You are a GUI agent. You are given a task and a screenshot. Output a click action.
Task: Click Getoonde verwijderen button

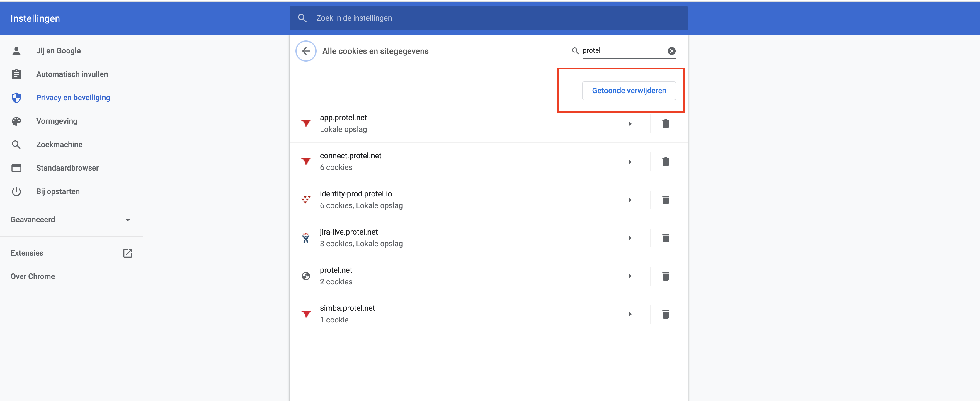(x=629, y=91)
